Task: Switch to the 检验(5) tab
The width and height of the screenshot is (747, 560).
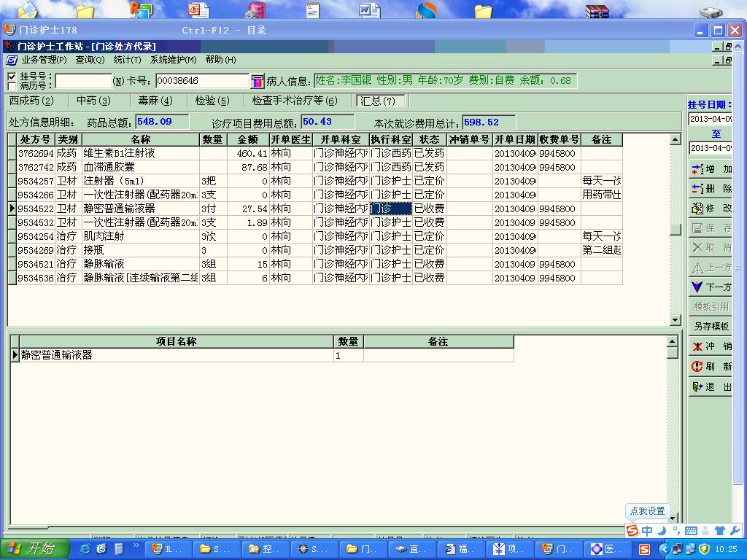Action: [212, 101]
